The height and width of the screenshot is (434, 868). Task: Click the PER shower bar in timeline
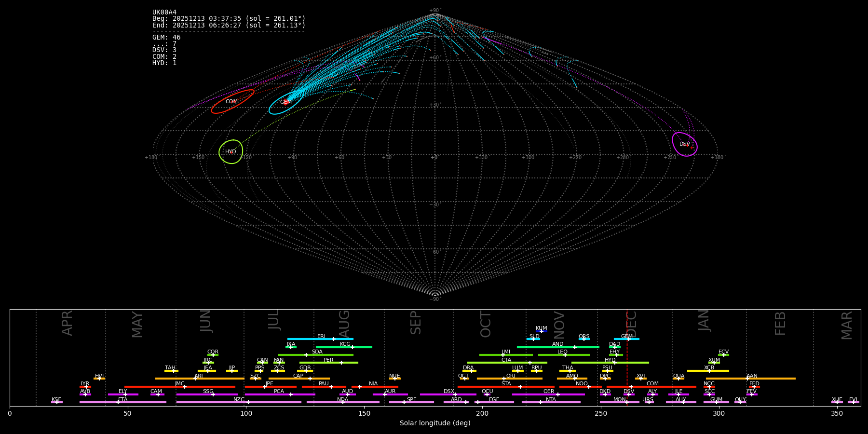click(328, 363)
